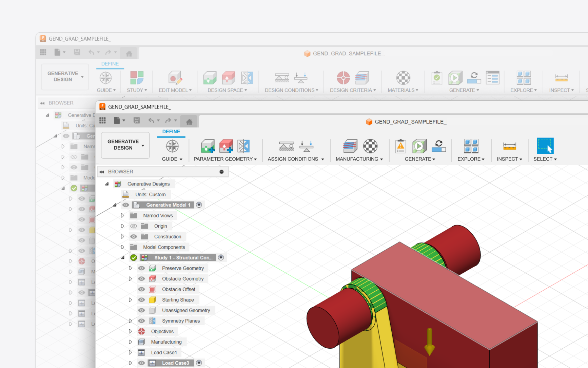Open Pre-check warning clipboard icon
Image resolution: width=588 pixels, height=368 pixels.
(x=400, y=146)
